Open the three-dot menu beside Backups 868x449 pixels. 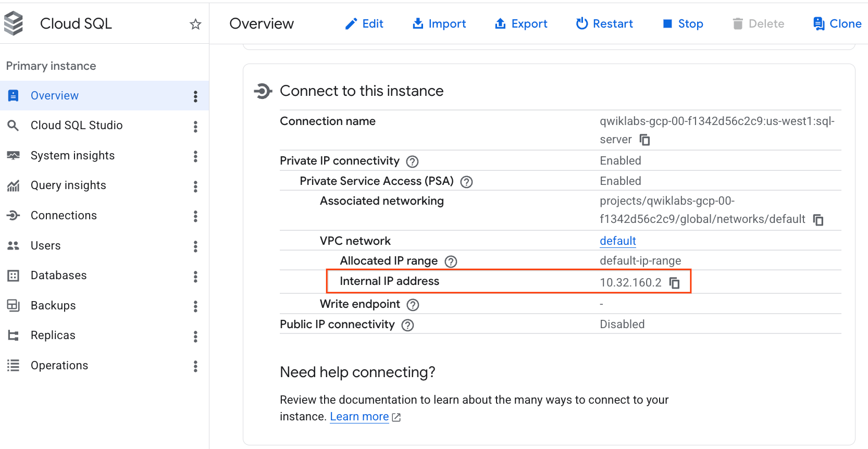(195, 306)
